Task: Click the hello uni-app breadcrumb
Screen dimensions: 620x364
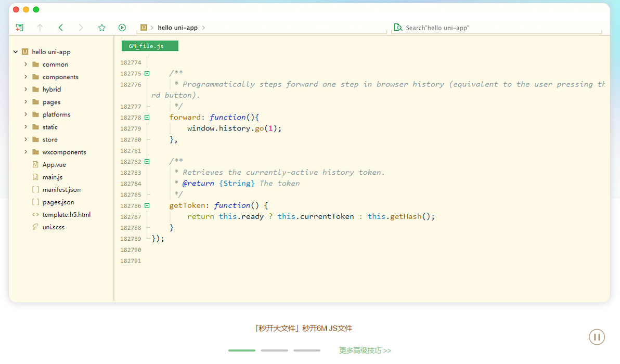Action: 177,28
